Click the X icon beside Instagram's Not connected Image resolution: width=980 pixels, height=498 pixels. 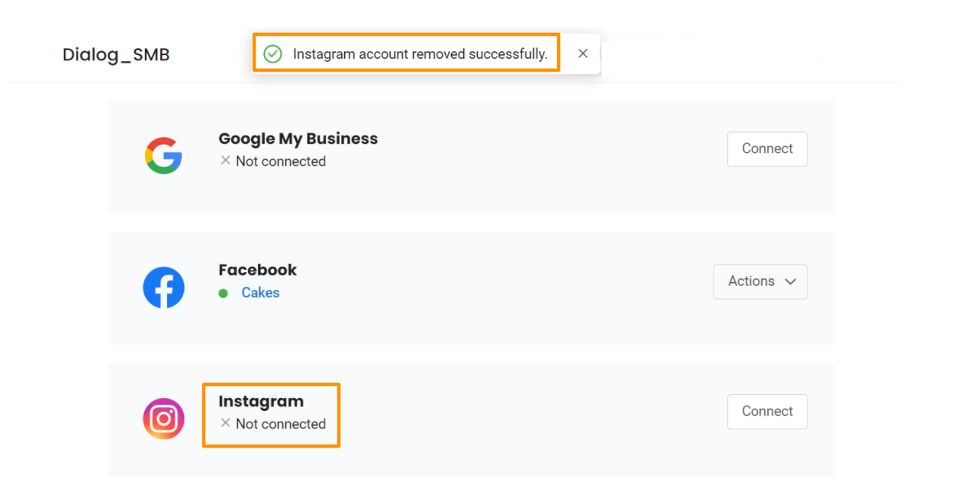(225, 422)
